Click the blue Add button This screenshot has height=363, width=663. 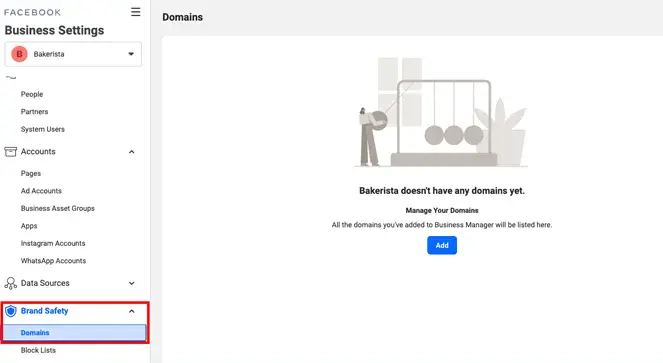[442, 245]
